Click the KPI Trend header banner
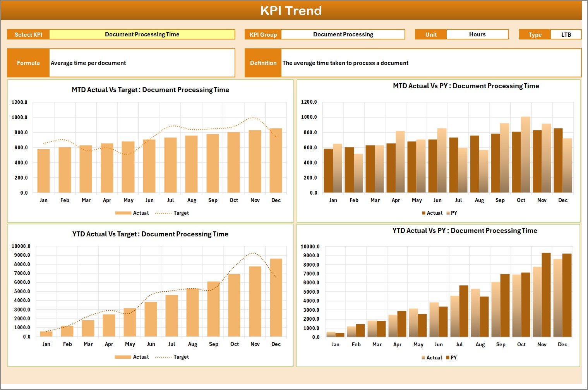The width and height of the screenshot is (588, 390). 292,10
